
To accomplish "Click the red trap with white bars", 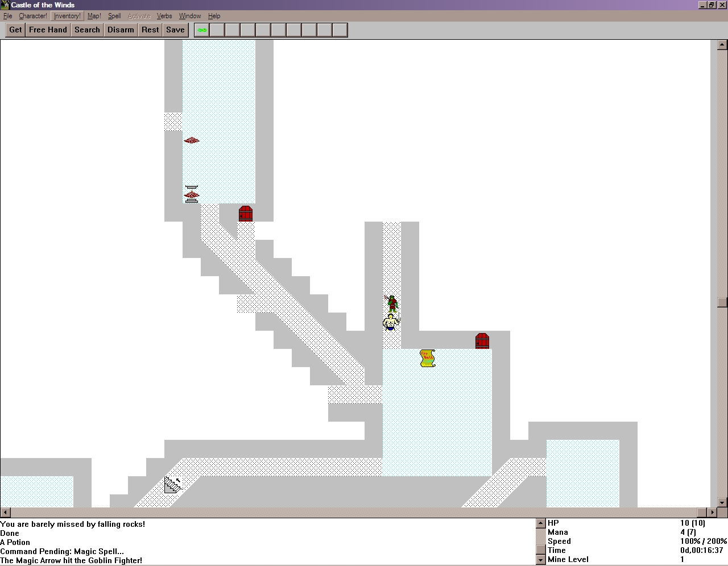I will [x=192, y=194].
